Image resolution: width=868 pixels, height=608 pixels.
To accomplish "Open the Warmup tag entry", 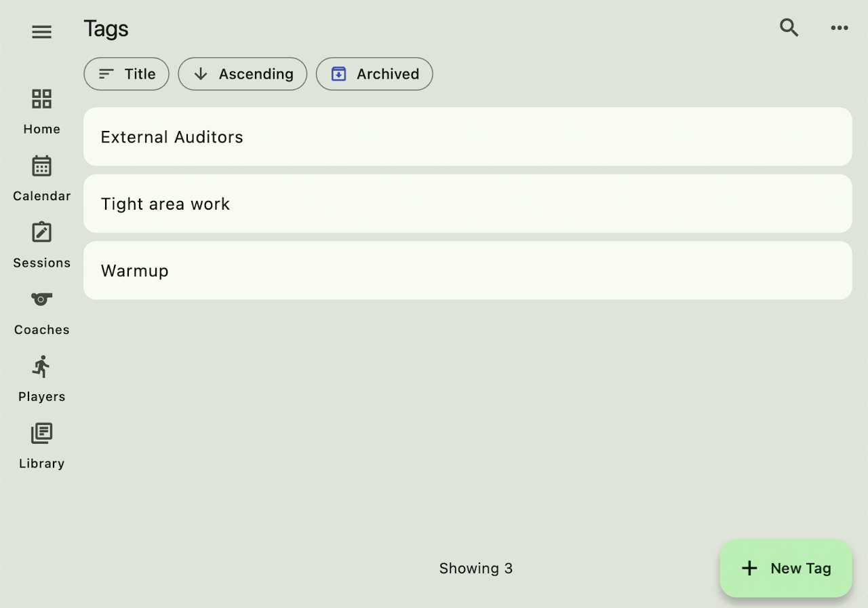I will [467, 270].
